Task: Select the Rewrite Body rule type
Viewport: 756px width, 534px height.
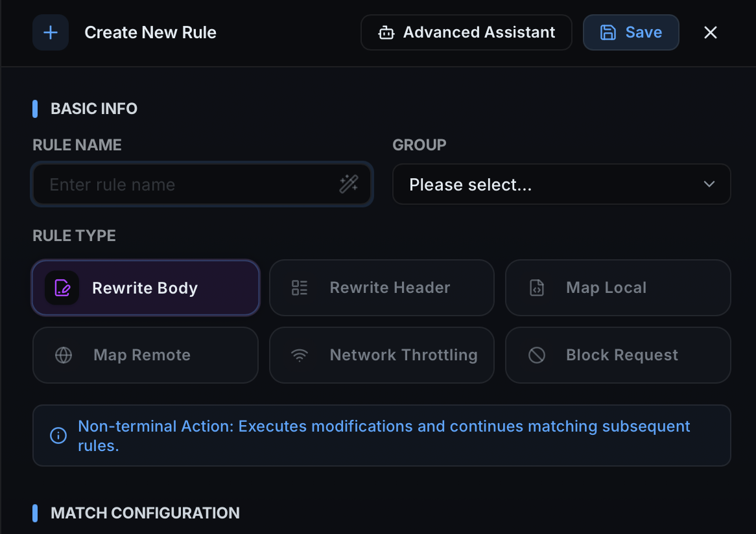Action: (145, 287)
